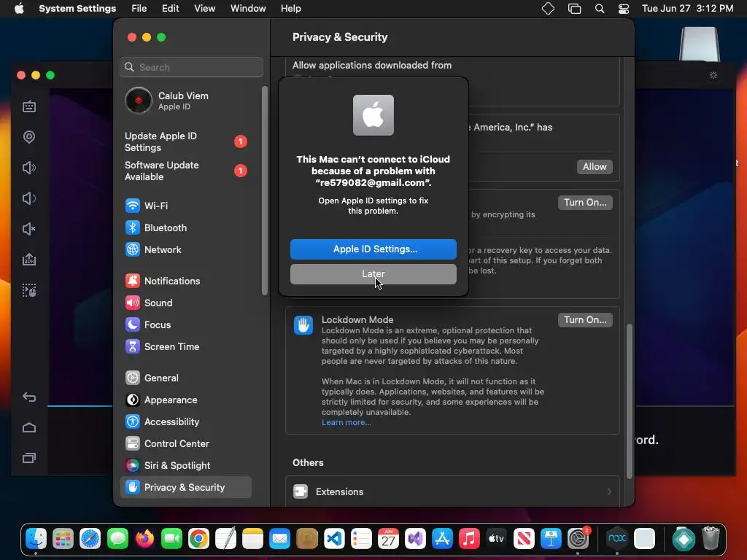Click recent apps icon in Nox sidebar
Screen dimensions: 747x560
click(x=29, y=458)
